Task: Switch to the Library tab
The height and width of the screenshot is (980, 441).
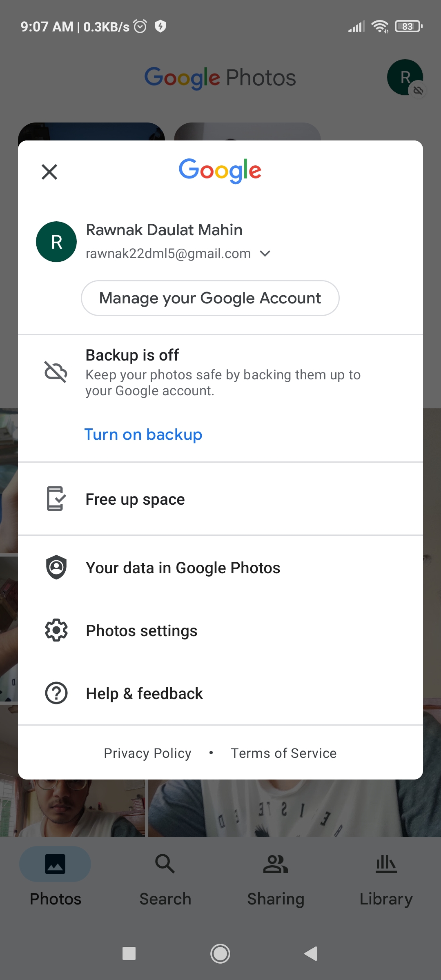Action: tap(386, 878)
